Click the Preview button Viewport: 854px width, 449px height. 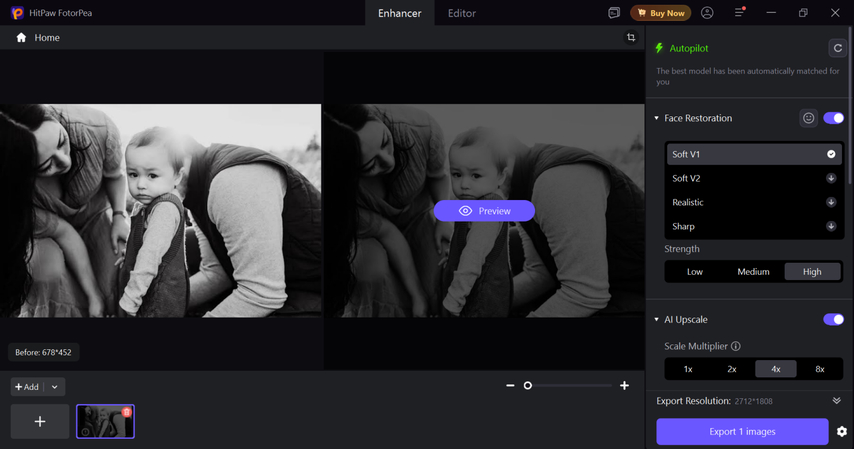[x=484, y=211]
